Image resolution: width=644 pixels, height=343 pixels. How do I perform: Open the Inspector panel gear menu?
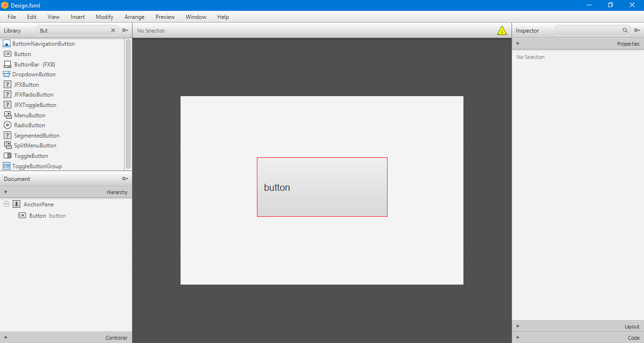click(x=637, y=30)
